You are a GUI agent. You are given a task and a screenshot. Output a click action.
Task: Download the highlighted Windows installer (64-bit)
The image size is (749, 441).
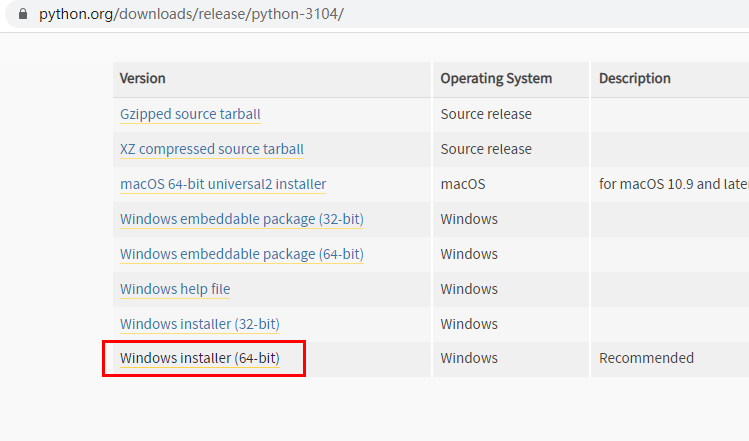click(x=199, y=358)
